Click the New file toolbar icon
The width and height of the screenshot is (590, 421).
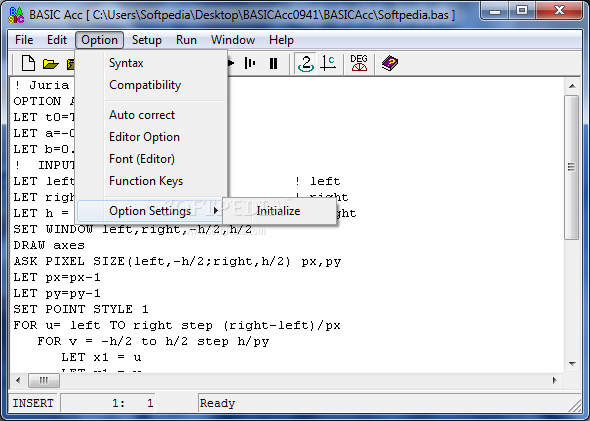28,63
